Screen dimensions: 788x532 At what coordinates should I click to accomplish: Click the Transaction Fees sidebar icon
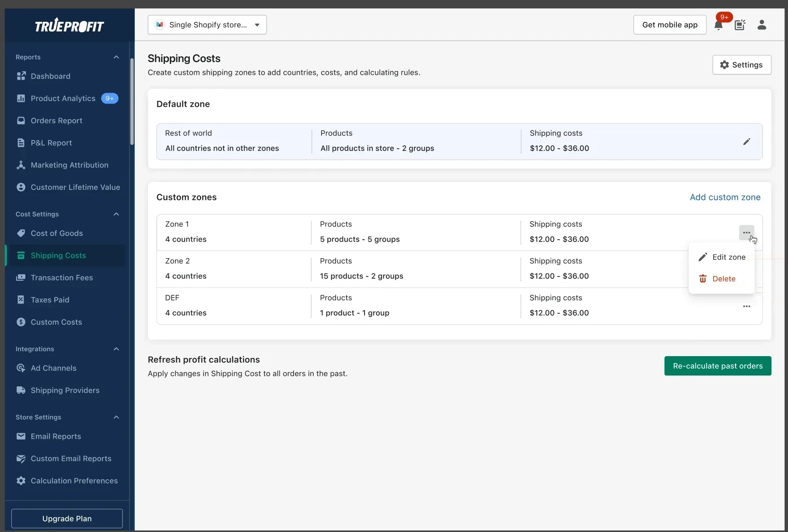point(21,278)
